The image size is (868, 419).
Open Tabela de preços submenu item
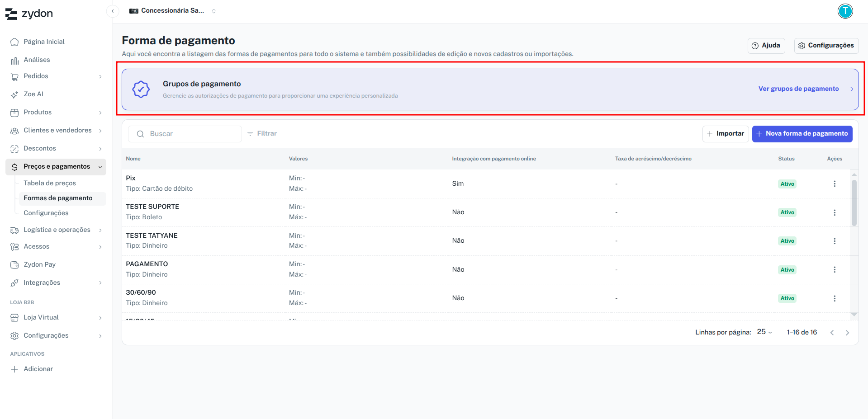tap(50, 183)
